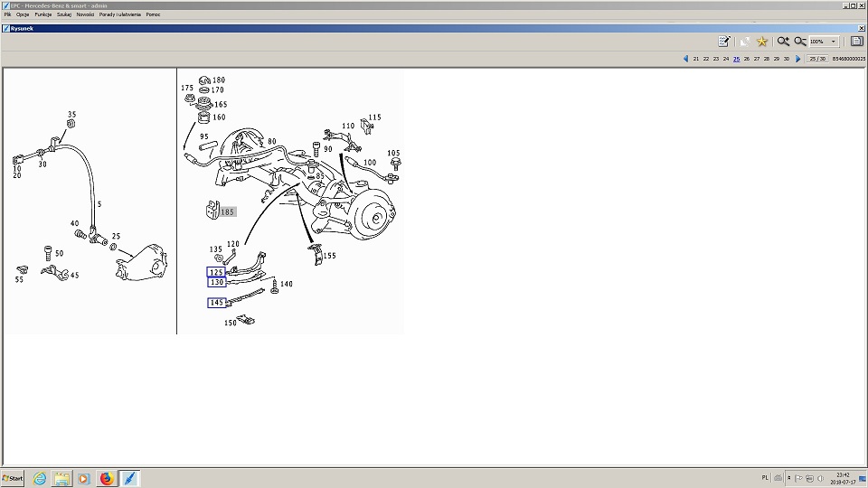Select part callout 145 in drawing
The width and height of the screenshot is (868, 488).
(216, 303)
